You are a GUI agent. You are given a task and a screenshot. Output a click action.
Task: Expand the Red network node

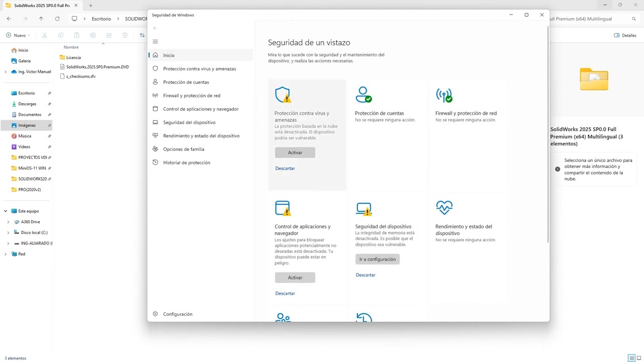tap(6, 254)
